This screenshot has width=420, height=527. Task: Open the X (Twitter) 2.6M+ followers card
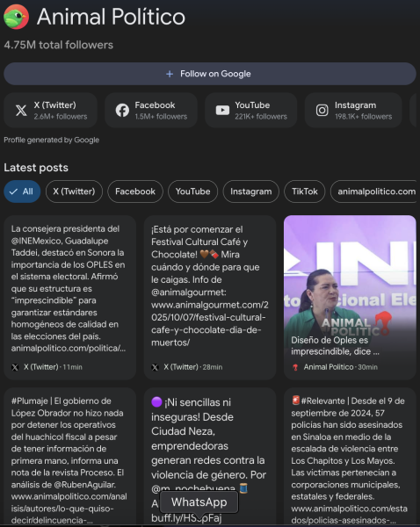click(x=50, y=111)
